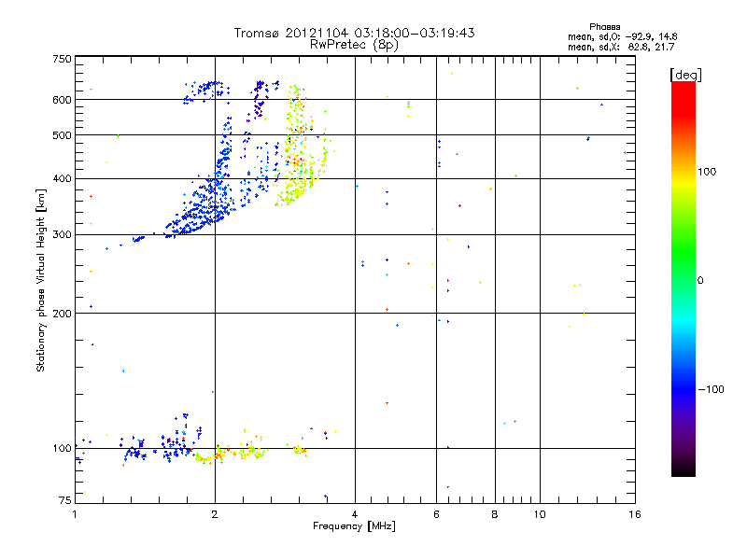Click the y-axis tick value '75'
747x560 pixels.
pos(65,500)
